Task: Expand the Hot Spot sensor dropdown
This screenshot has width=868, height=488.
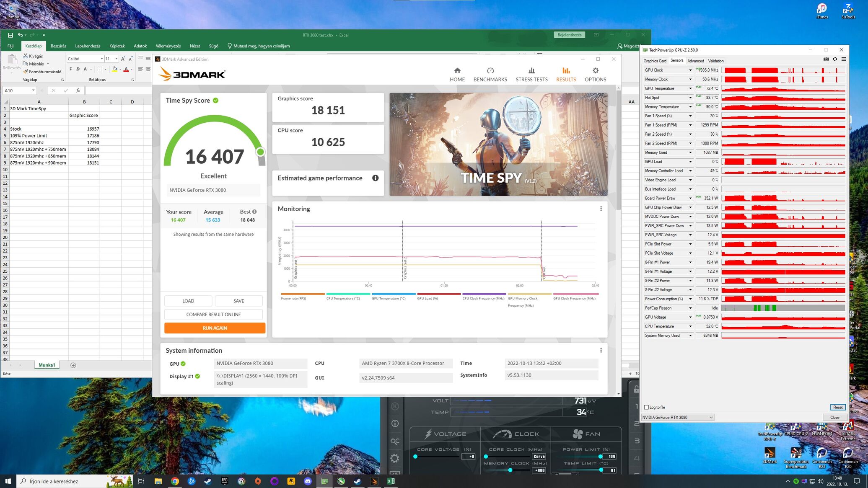Action: (x=690, y=98)
